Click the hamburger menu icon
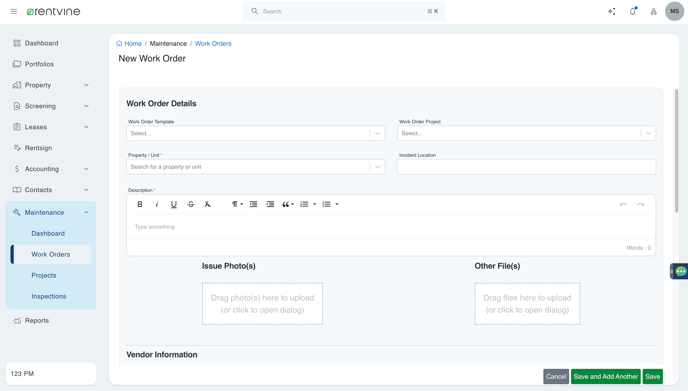The height and width of the screenshot is (391, 688). click(14, 11)
